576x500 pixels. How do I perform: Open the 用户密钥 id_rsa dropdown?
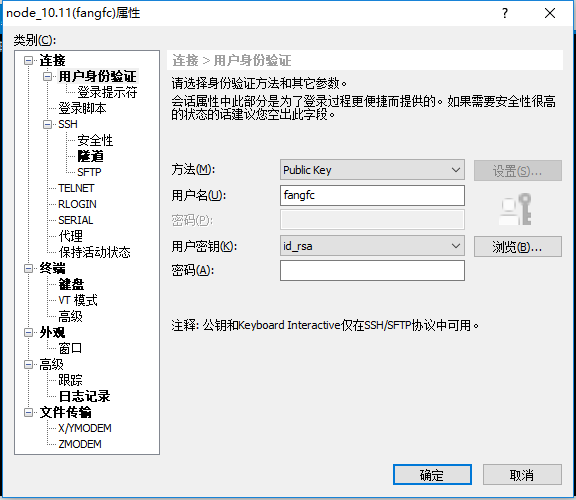coord(456,246)
